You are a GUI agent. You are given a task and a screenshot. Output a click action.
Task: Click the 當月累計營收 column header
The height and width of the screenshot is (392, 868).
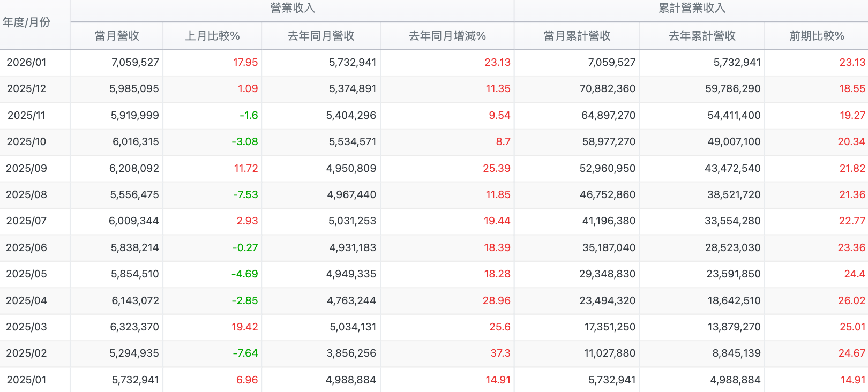pos(577,36)
